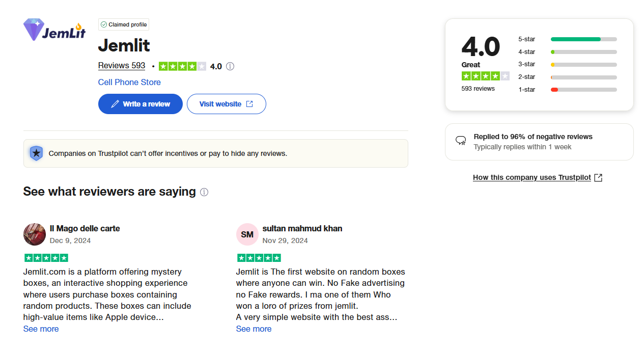Click the Jemlit diamond logo
This screenshot has width=644, height=348.
(x=55, y=30)
